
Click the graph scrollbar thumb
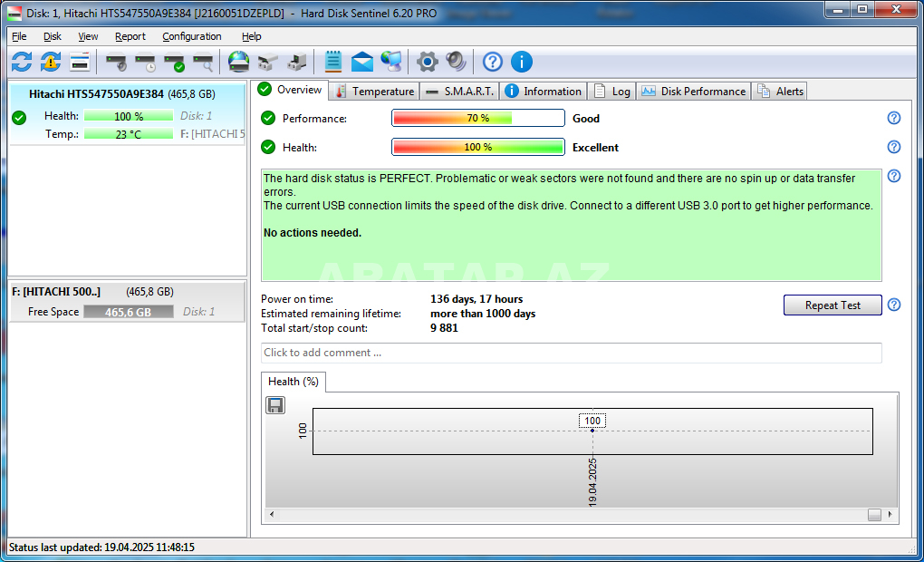(x=874, y=515)
